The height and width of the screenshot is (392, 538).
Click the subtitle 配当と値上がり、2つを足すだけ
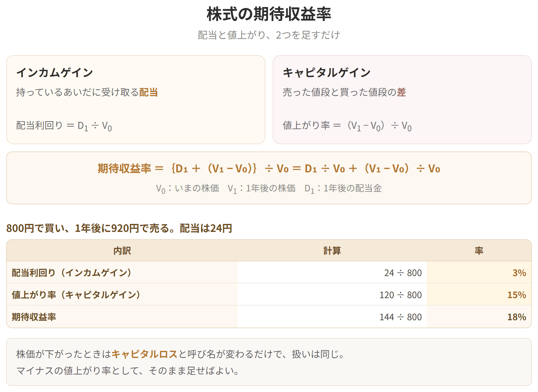click(x=269, y=35)
